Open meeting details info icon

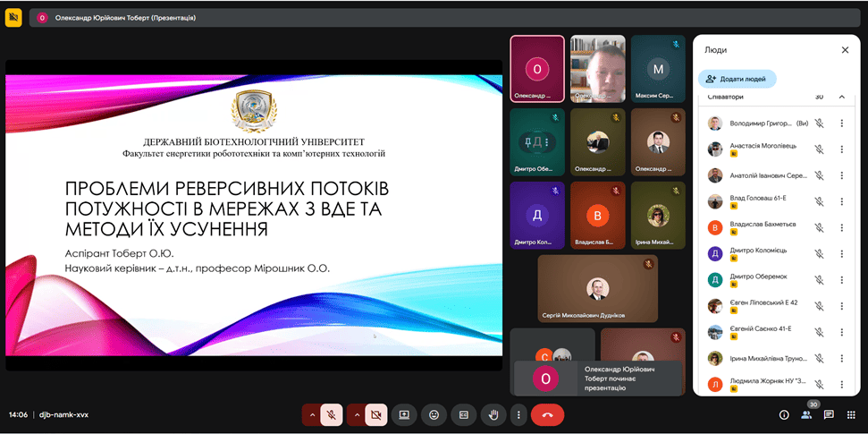(x=784, y=414)
